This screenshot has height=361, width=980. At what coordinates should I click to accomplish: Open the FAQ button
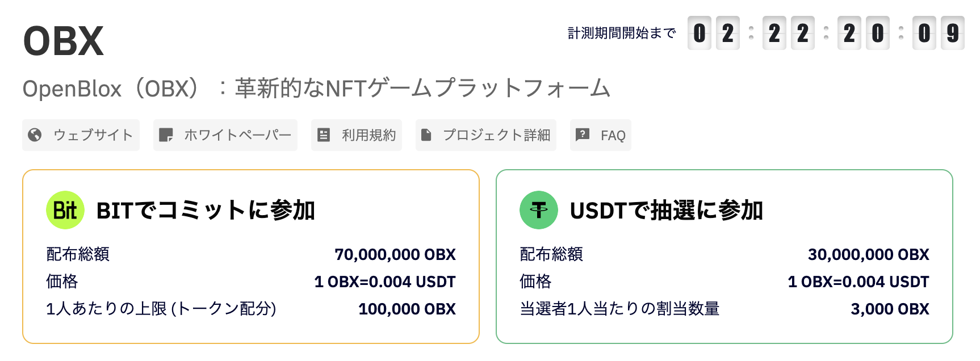(x=601, y=135)
